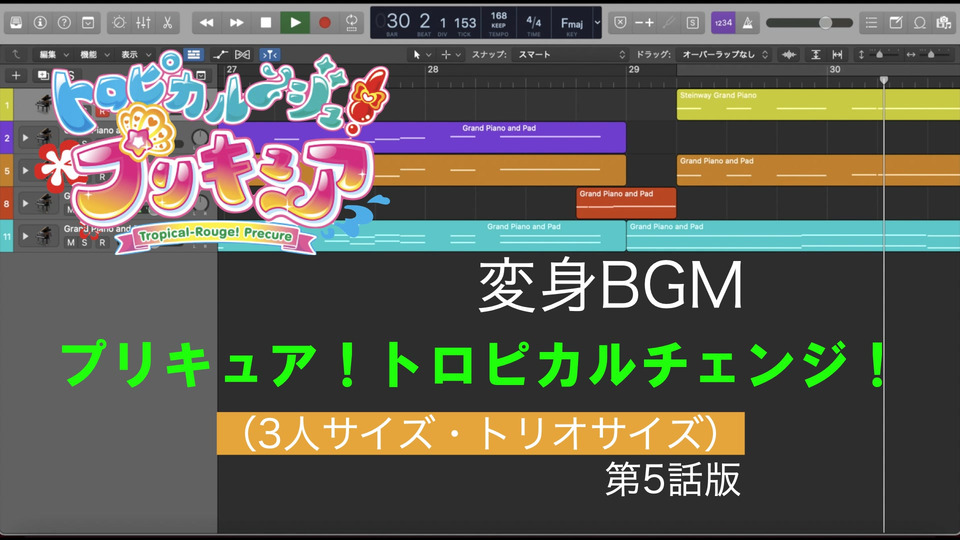Screen dimensions: 960x540
Task: Open the Mixer faders icon
Action: coord(143,23)
